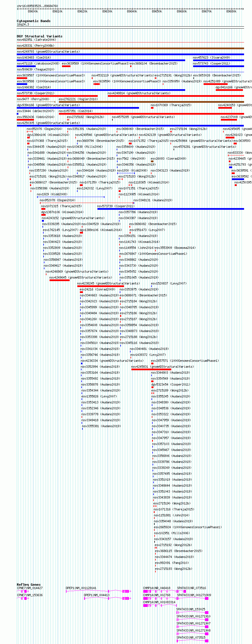Select transcript SPATA33|NM_153025

[x=191, y=609]
